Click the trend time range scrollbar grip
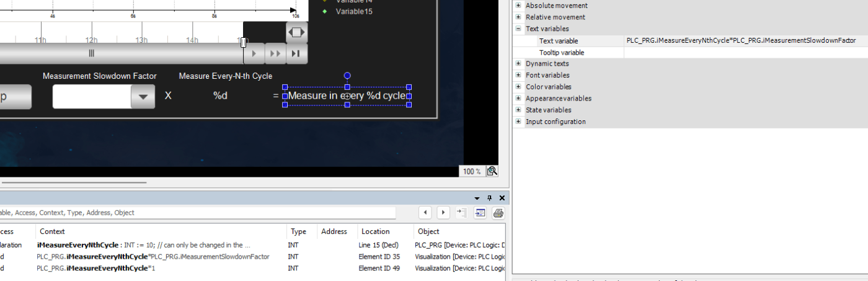868x281 pixels. (91, 53)
